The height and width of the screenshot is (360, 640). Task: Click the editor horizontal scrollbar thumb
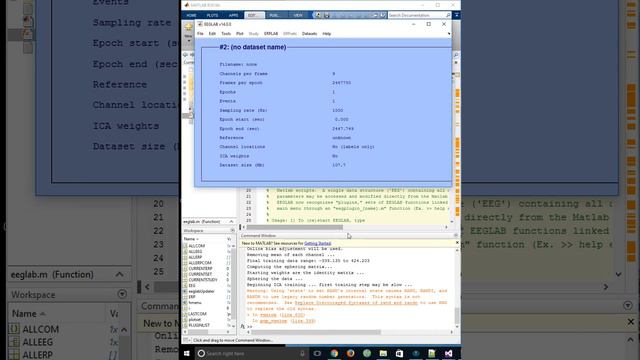294,227
